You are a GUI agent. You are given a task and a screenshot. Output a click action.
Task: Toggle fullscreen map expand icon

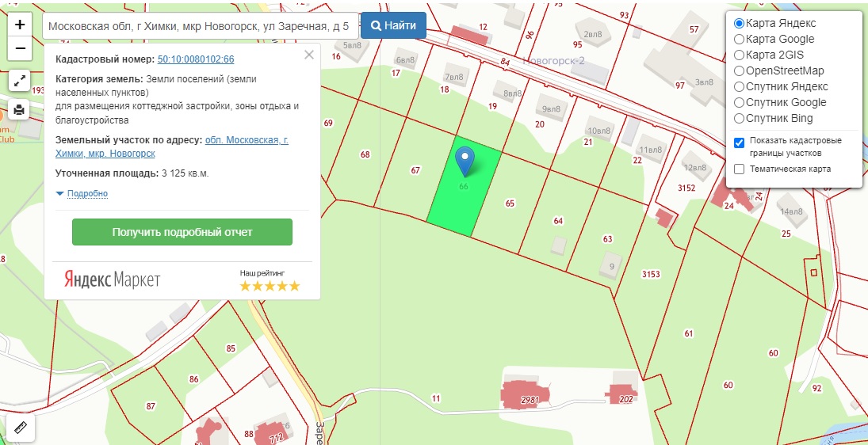pyautogui.click(x=20, y=80)
